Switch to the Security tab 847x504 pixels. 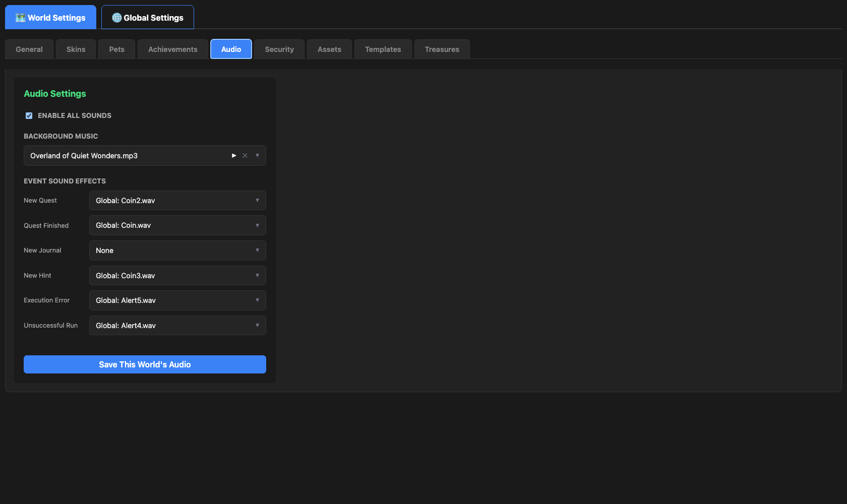279,49
